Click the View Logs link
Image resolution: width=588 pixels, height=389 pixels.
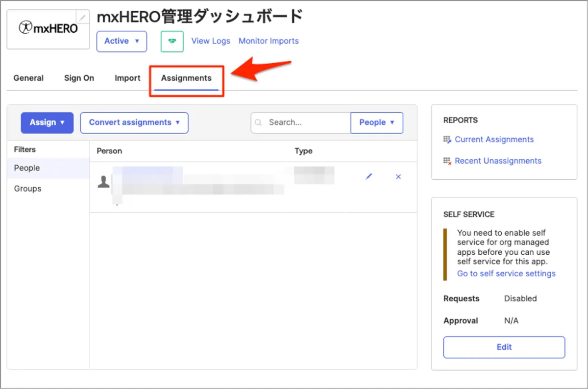211,41
